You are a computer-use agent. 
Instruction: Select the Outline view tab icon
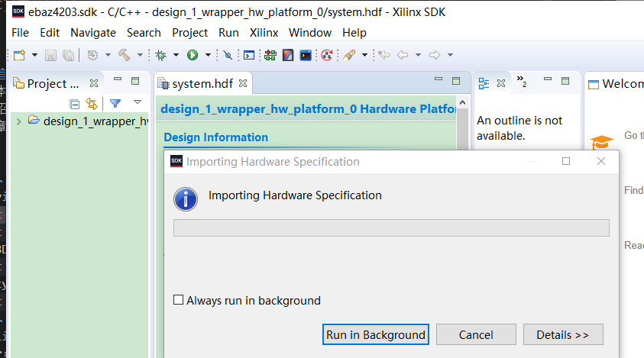484,84
